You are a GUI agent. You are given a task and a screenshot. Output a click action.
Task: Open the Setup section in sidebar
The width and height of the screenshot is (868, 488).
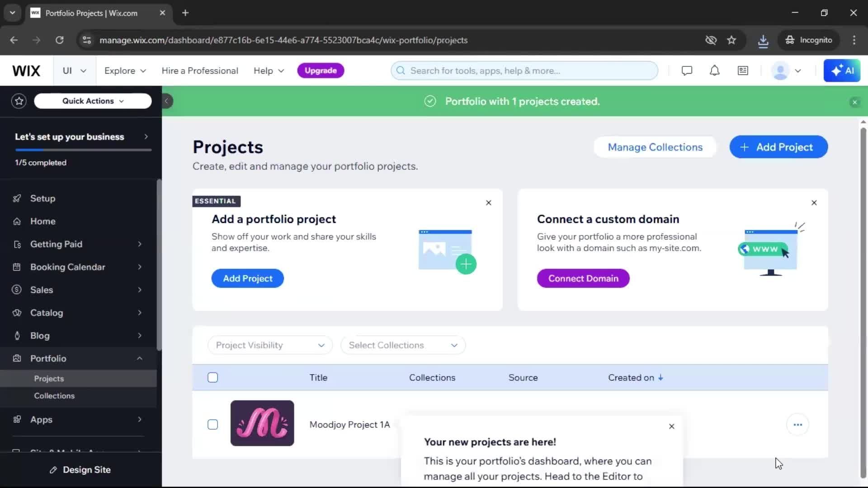[x=42, y=198]
